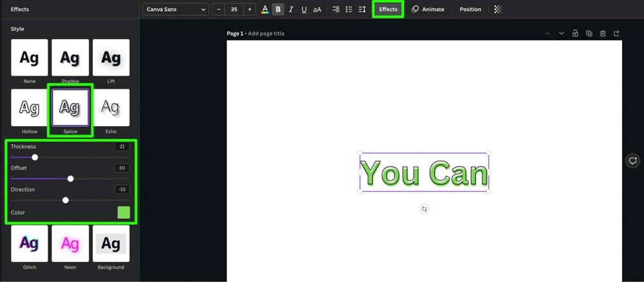
Task: Duplicate the page using the copy icon
Action: [589, 33]
